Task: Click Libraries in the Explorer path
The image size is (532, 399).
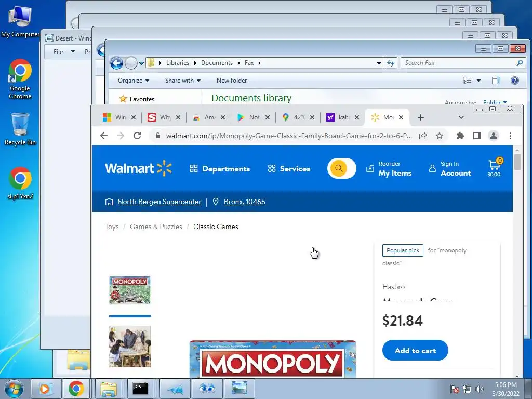Action: point(178,63)
